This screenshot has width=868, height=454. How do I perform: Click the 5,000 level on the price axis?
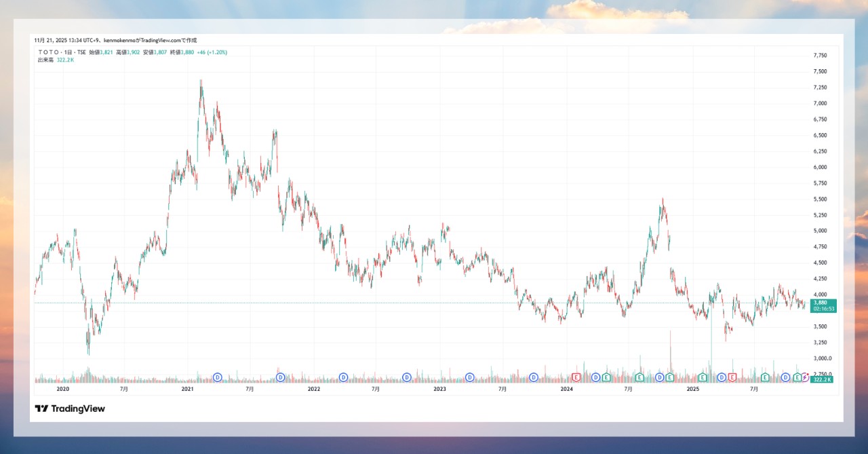(820, 231)
